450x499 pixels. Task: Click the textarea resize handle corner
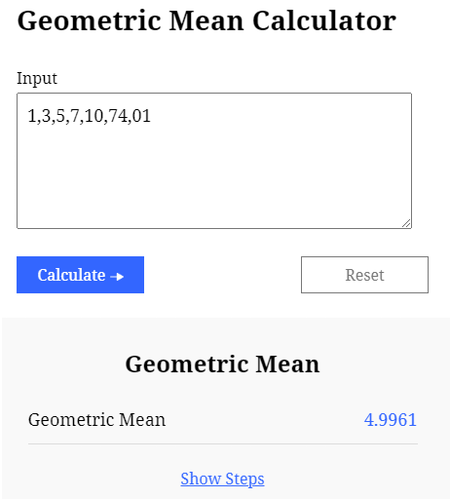coord(406,223)
